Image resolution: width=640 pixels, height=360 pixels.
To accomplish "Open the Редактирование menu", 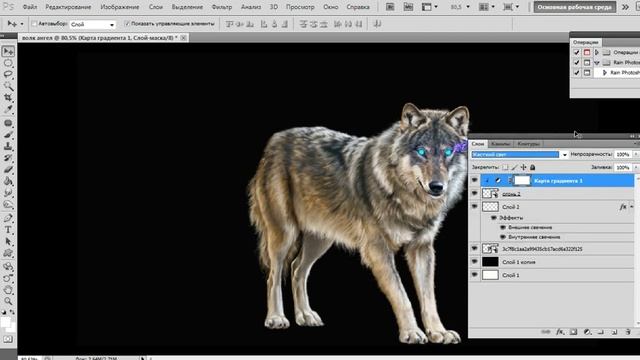I will 68,7.
